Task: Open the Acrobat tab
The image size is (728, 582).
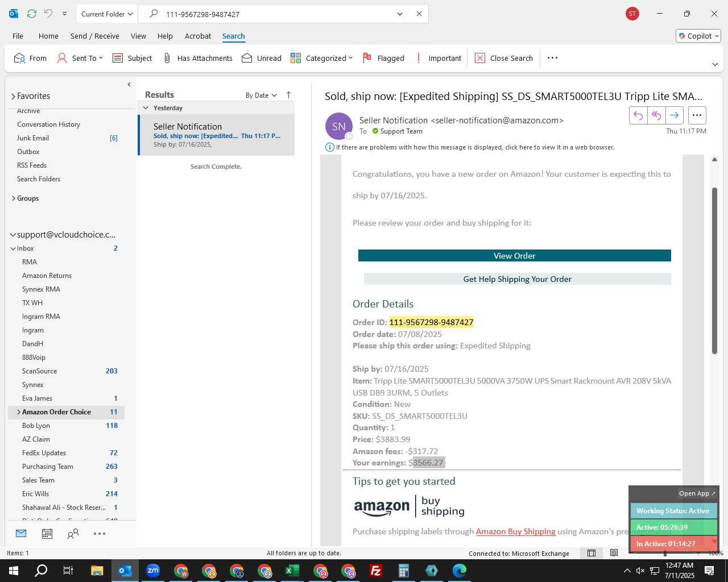Action: (x=198, y=36)
